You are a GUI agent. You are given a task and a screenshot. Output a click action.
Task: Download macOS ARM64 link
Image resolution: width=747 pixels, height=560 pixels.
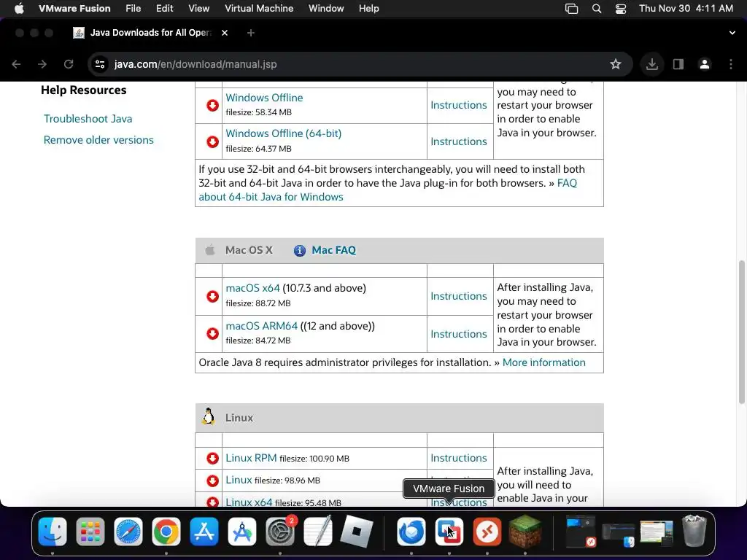262,326
